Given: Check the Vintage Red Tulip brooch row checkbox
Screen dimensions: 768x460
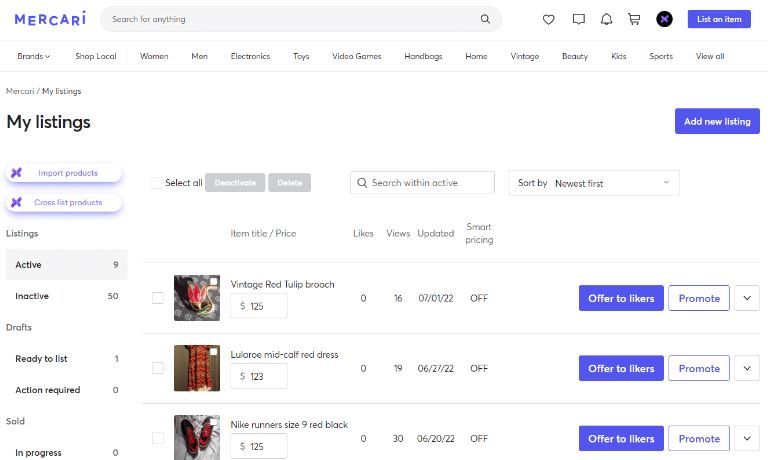Looking at the screenshot, I should pyautogui.click(x=158, y=298).
